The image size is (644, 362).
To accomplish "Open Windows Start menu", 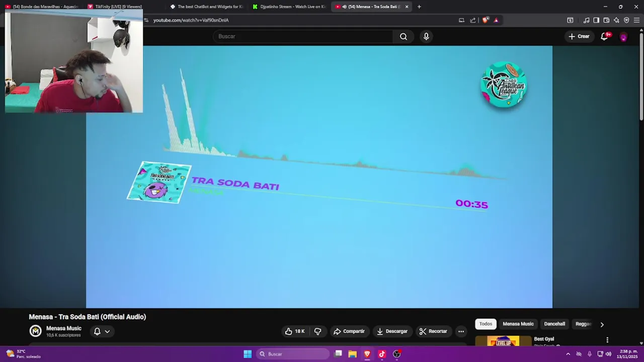I will (x=248, y=354).
